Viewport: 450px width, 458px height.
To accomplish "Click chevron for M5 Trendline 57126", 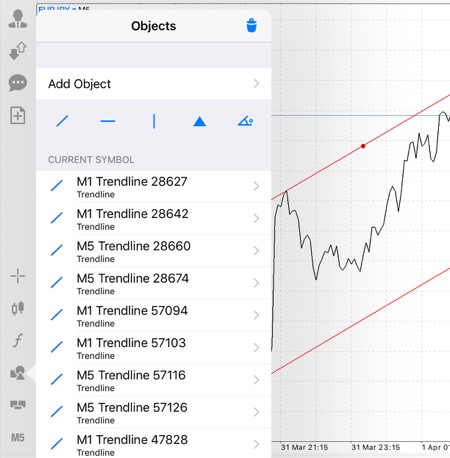I will click(x=256, y=412).
